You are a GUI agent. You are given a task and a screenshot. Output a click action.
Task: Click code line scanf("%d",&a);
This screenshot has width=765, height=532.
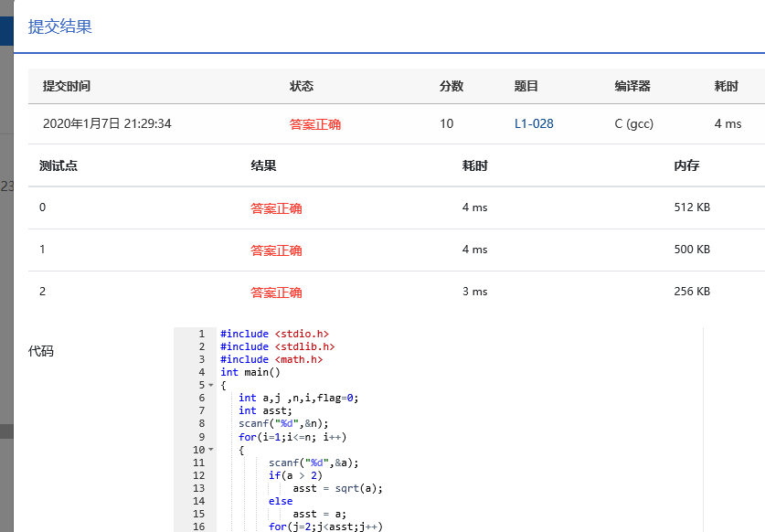tap(313, 463)
